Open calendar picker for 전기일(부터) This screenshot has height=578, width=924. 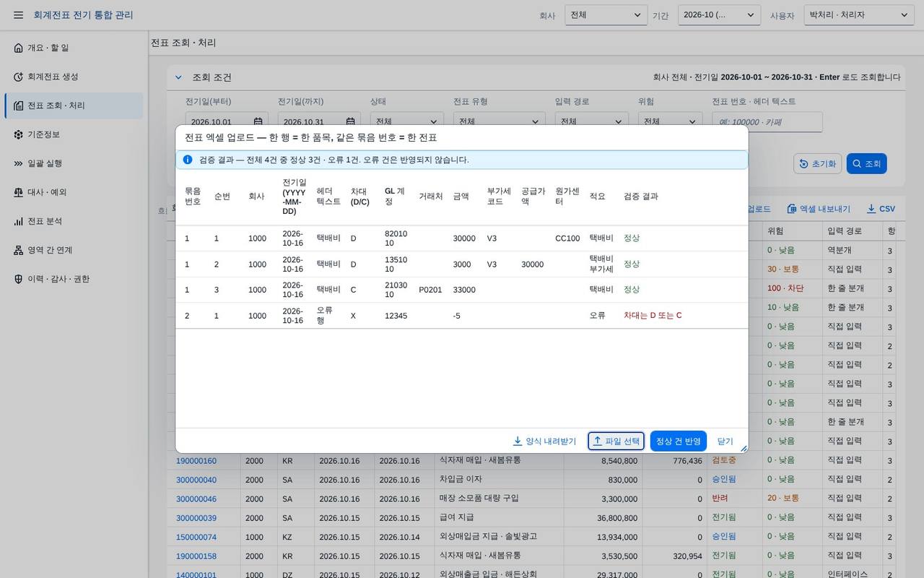[x=258, y=122]
